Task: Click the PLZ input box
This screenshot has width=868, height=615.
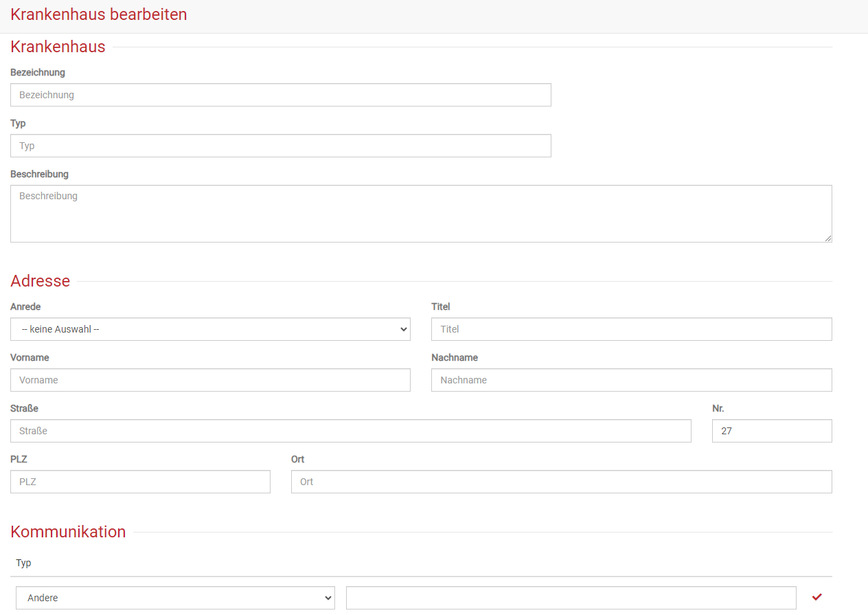Action: [x=140, y=482]
